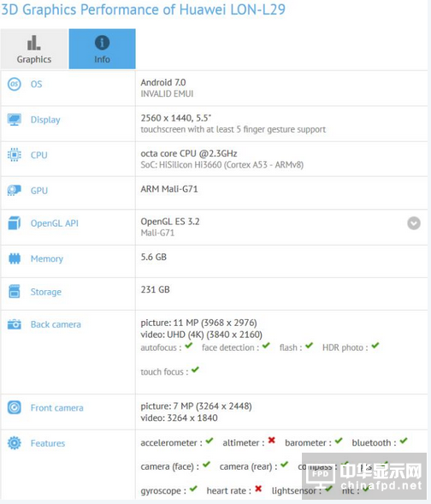The width and height of the screenshot is (431, 504).
Task: Click the Features gear icon
Action: 15,443
